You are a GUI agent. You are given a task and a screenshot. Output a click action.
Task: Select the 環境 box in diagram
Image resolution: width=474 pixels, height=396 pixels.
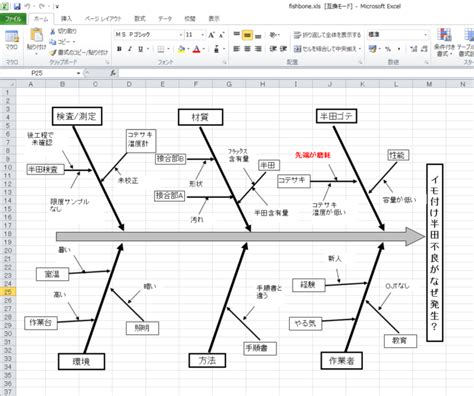[81, 361]
